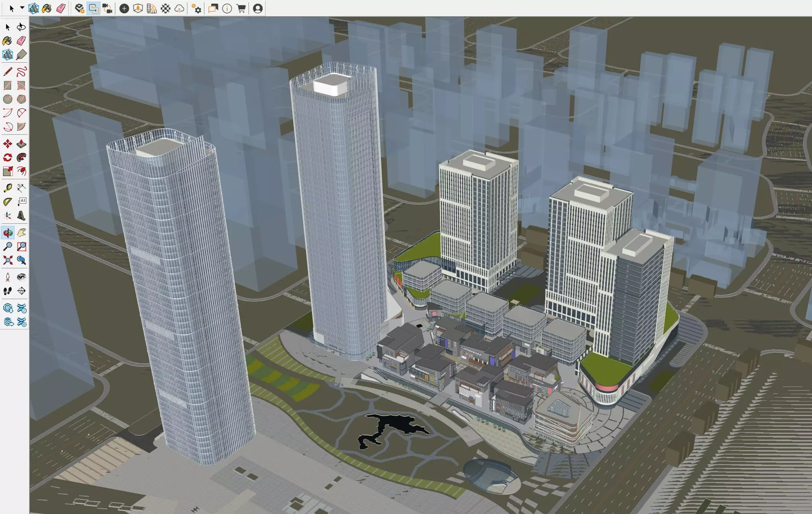The image size is (812, 514).
Task: Select the 3D Text tool
Action: tap(21, 216)
